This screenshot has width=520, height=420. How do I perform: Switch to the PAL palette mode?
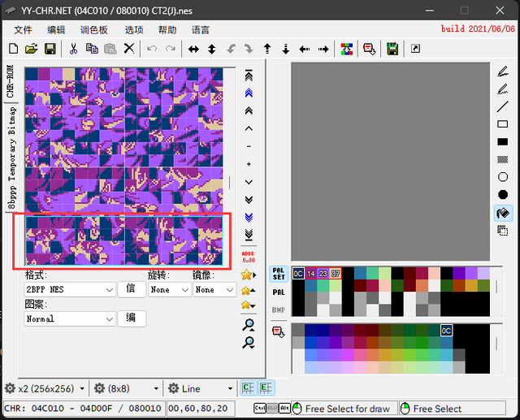(x=279, y=292)
